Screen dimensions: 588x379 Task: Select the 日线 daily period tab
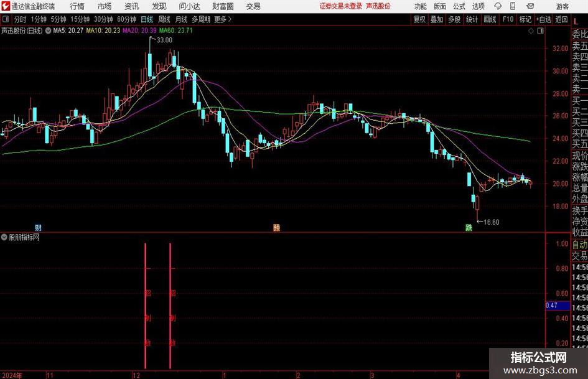coord(147,19)
